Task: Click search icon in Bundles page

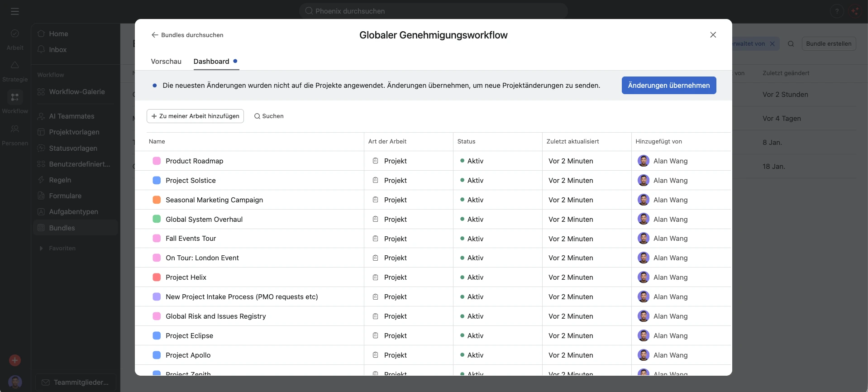Action: pyautogui.click(x=791, y=44)
